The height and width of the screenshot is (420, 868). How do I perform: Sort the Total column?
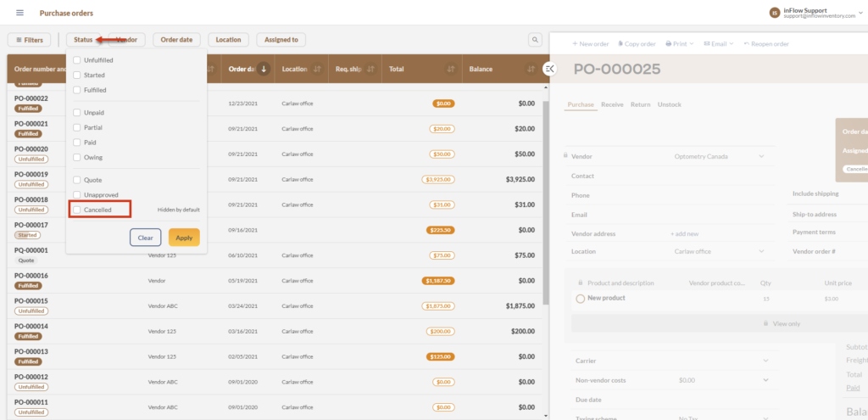pos(451,70)
